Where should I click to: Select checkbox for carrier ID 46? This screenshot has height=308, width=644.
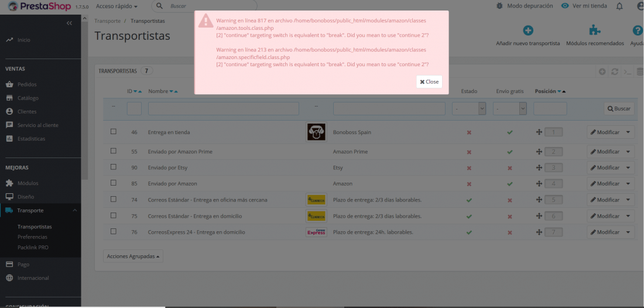(114, 132)
